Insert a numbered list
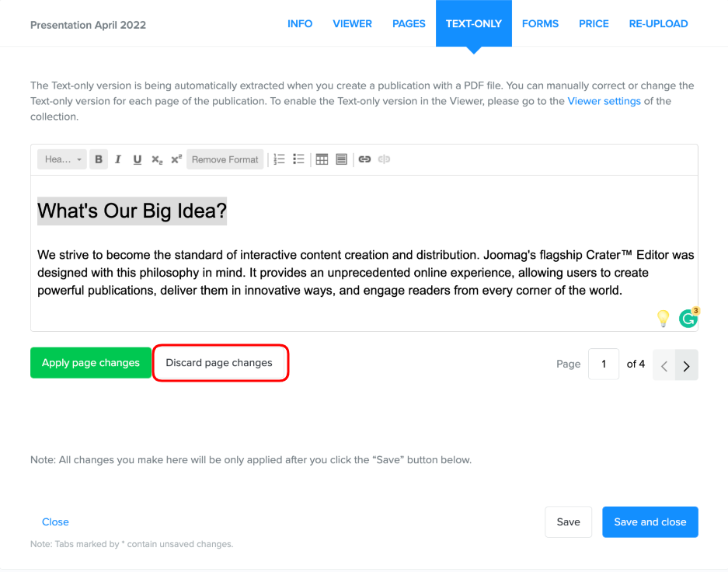Image resolution: width=728 pixels, height=572 pixels. [280, 159]
